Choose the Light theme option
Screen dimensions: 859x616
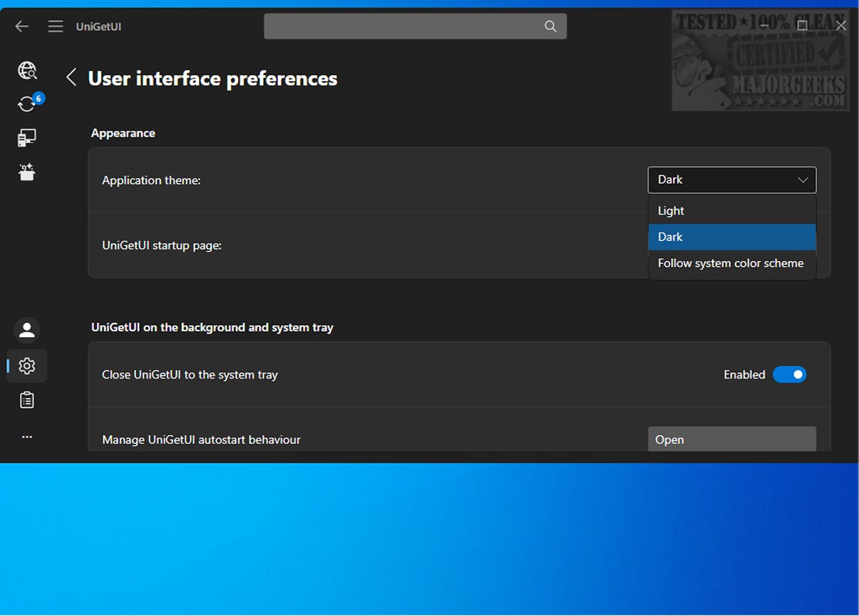(x=732, y=211)
